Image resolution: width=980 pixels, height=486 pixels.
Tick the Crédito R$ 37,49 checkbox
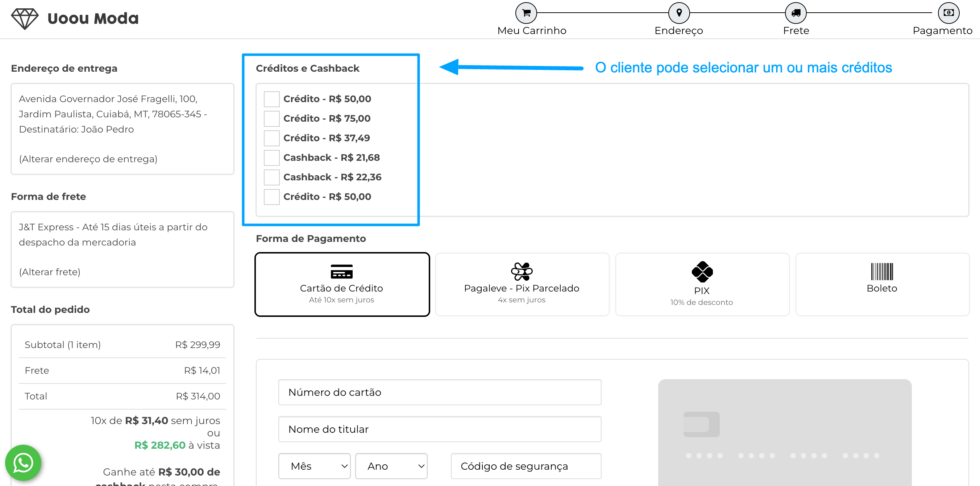tap(271, 138)
